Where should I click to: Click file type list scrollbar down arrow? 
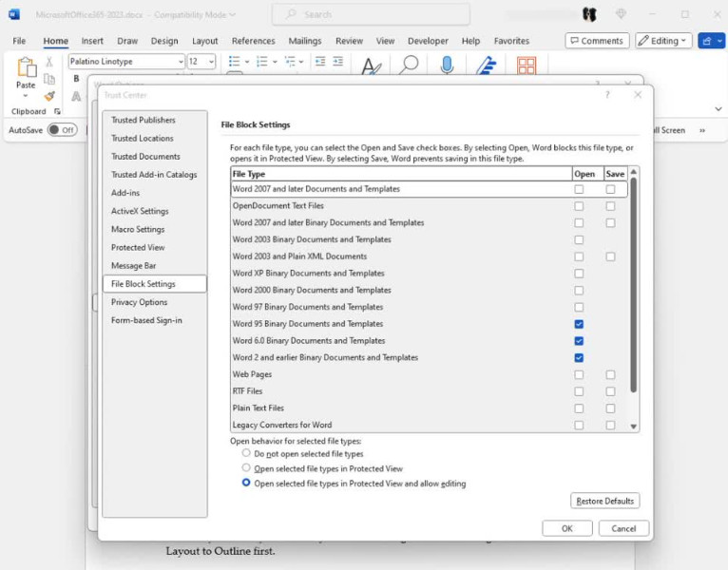[x=633, y=427]
